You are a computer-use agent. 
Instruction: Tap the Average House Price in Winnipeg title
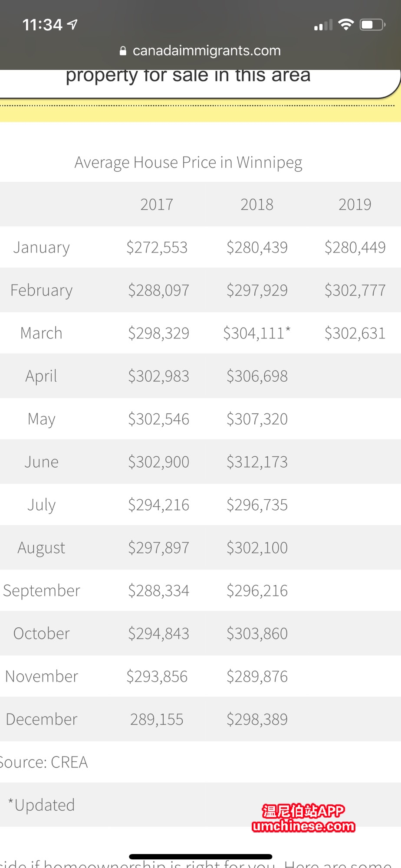click(188, 162)
